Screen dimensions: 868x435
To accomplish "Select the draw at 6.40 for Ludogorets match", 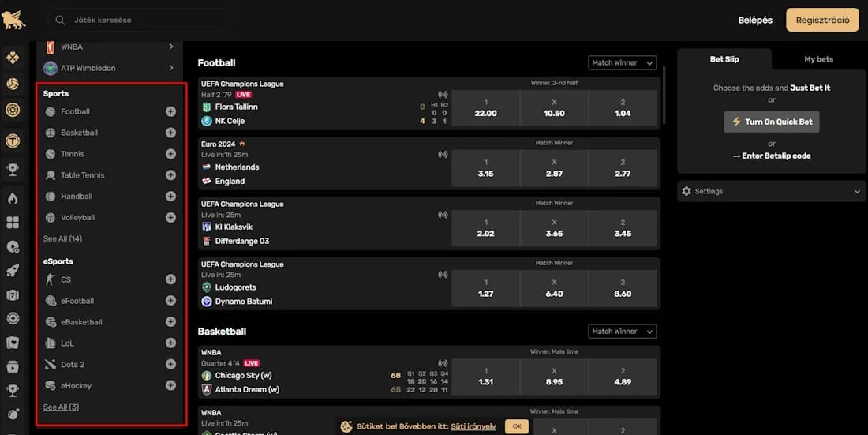I will point(554,289).
